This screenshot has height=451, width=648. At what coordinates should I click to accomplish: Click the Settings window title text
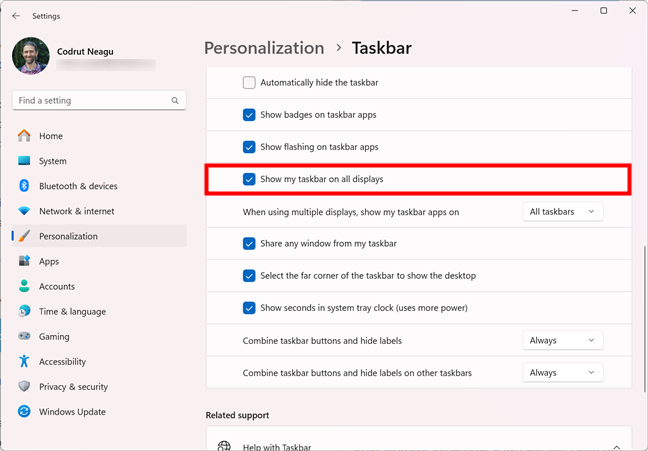pos(46,16)
